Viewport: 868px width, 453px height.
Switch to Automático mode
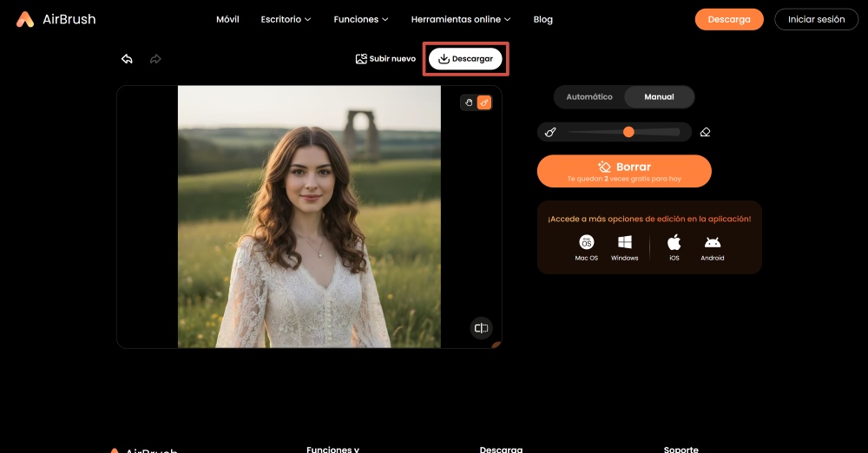click(x=589, y=97)
